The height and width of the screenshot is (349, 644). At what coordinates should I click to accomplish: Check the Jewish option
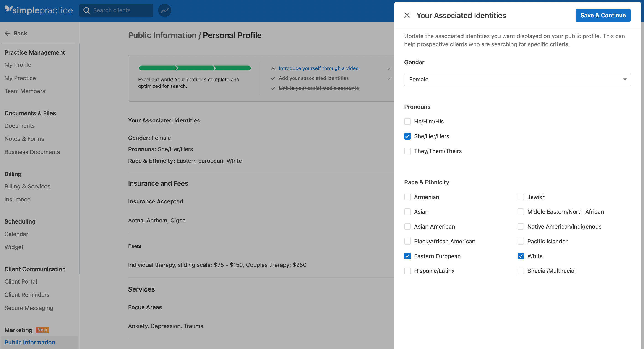(x=521, y=197)
